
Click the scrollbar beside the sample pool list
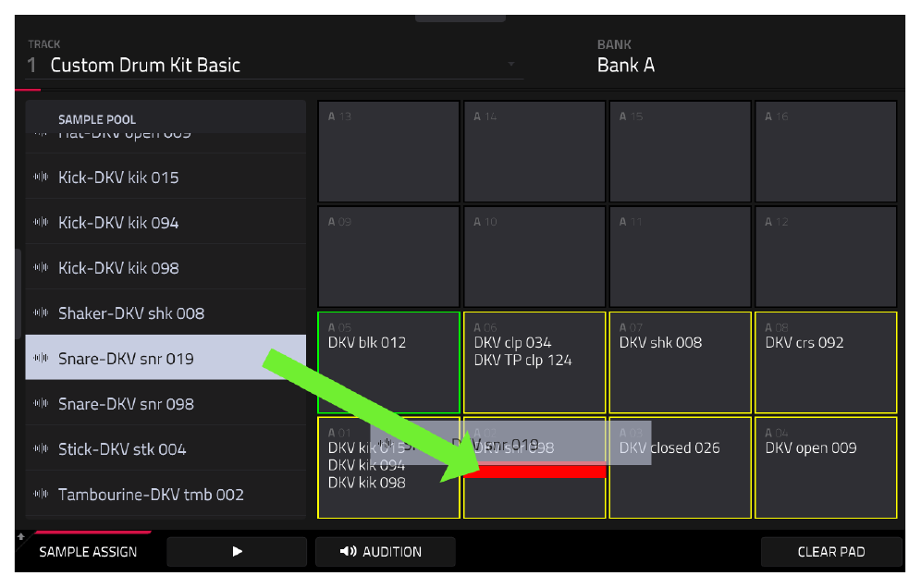[18, 294]
